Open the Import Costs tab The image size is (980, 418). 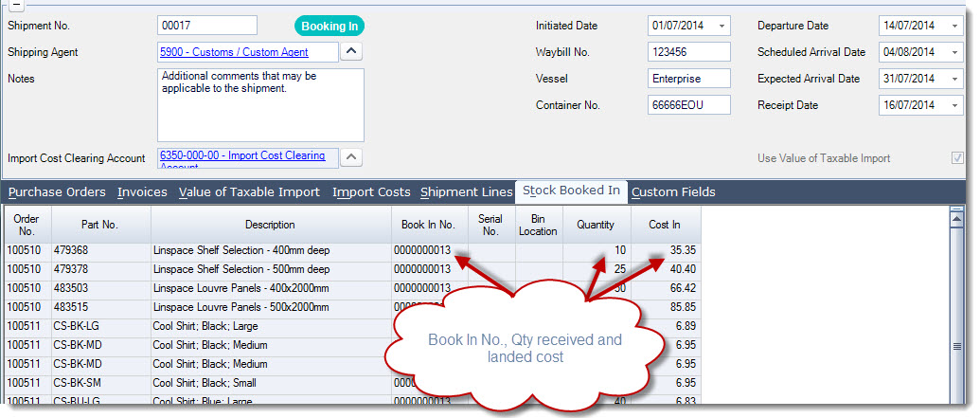point(371,192)
